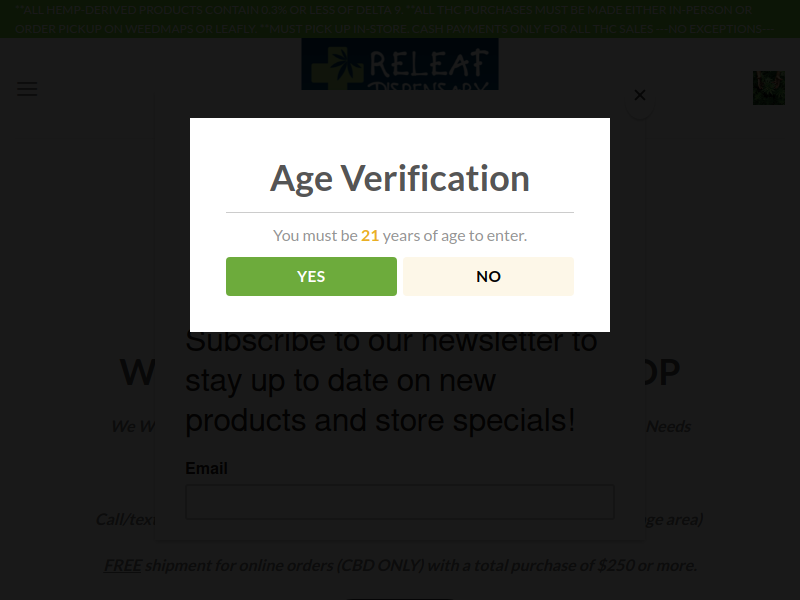Click the large page heading behind popup
The height and width of the screenshot is (600, 800).
pos(138,373)
